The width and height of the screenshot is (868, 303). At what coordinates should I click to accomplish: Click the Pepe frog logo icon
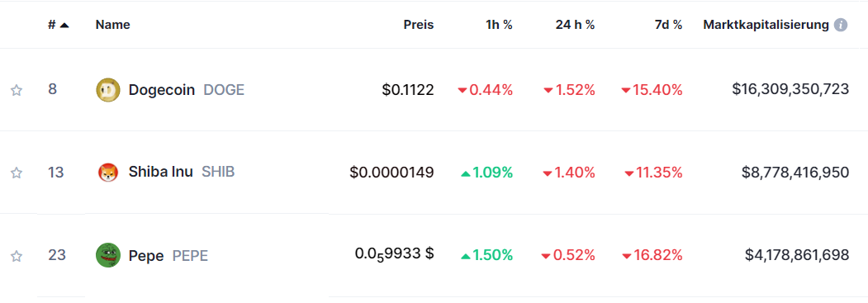108,255
